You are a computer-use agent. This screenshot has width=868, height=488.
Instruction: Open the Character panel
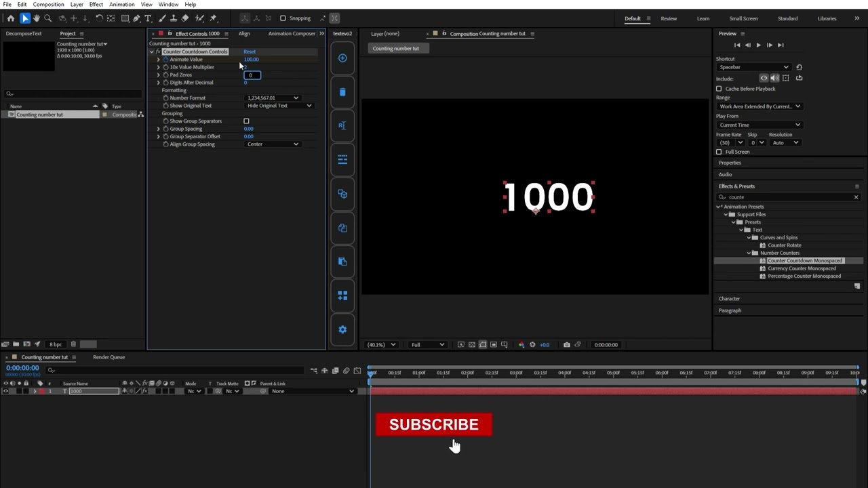click(x=729, y=299)
